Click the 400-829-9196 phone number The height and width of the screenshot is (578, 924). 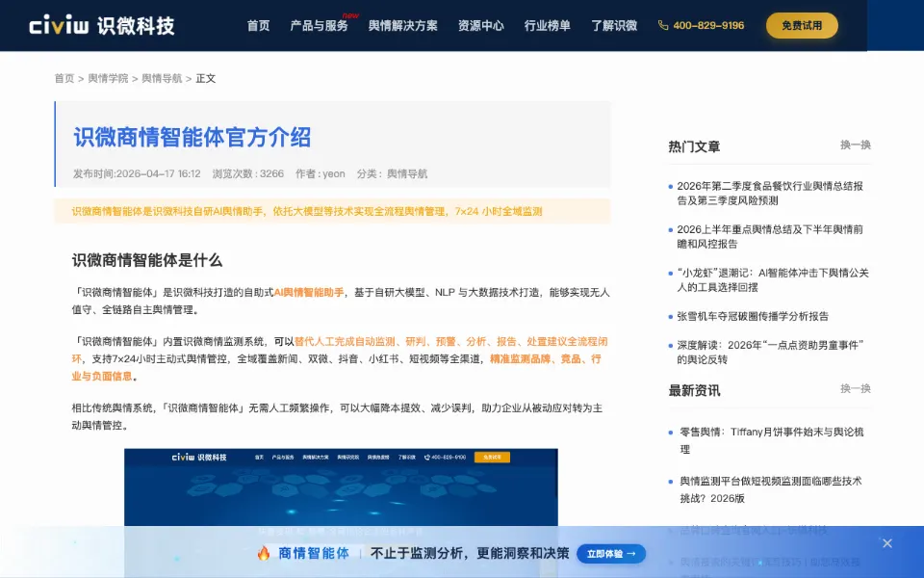pos(708,25)
